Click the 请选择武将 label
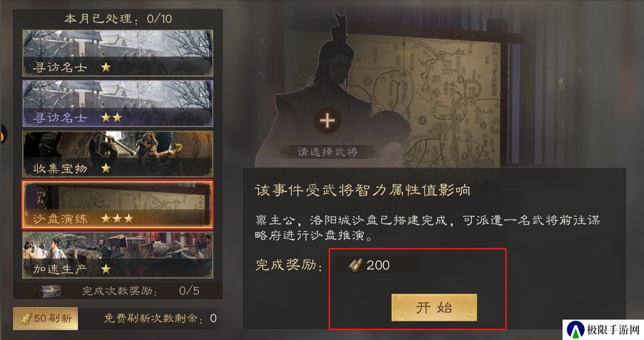The height and width of the screenshot is (340, 644). point(327,152)
